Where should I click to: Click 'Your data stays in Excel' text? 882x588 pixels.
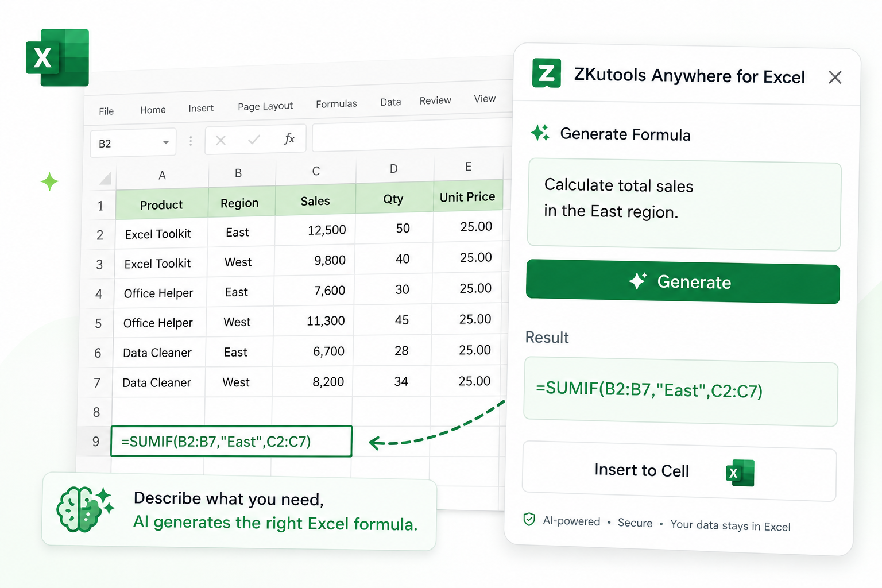(730, 525)
